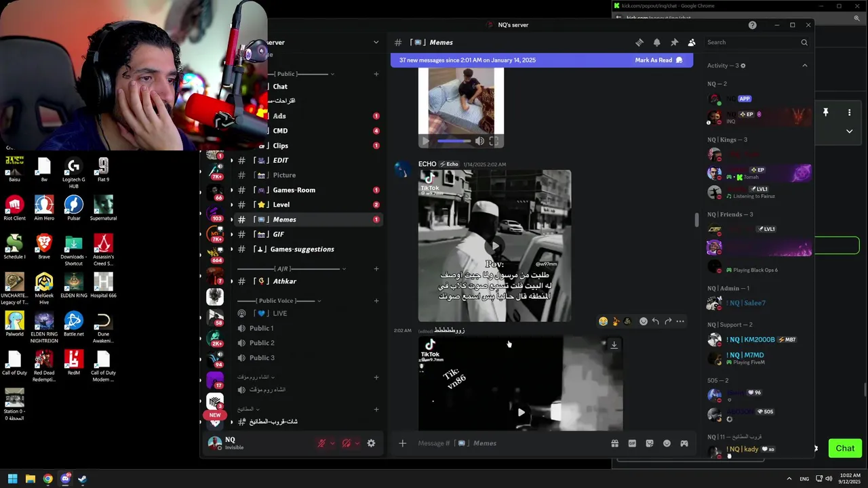Forward ECHO's message using forward arrow
Image resolution: width=868 pixels, height=488 pixels.
[668, 321]
